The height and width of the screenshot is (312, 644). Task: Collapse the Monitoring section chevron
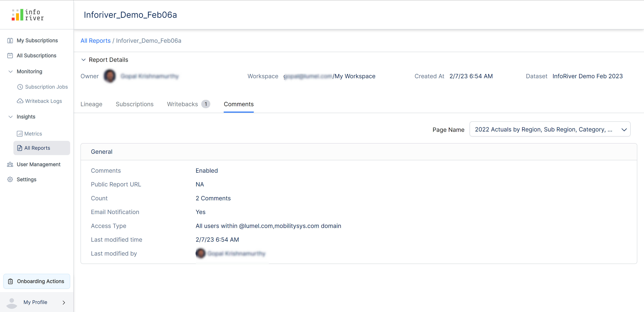click(11, 72)
